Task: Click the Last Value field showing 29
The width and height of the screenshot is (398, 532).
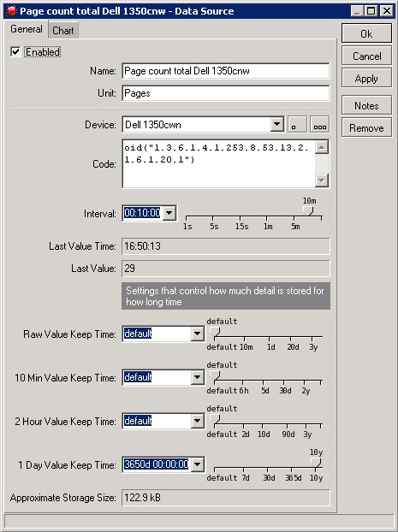Action: point(226,269)
